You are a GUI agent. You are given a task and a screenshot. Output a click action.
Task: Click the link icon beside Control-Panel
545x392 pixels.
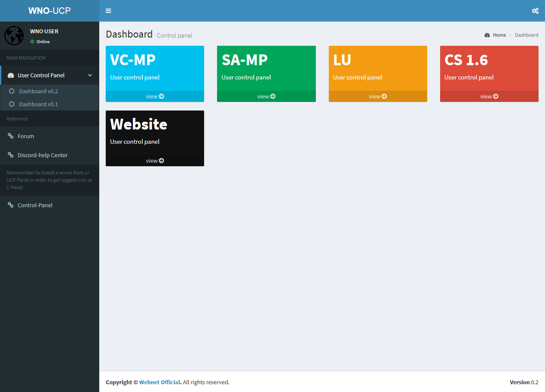pos(11,205)
